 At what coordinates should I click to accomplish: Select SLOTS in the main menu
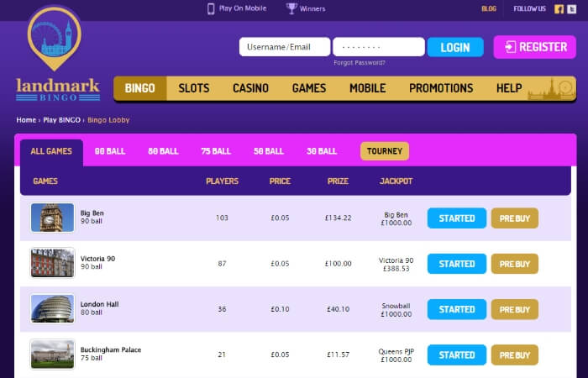coord(194,88)
